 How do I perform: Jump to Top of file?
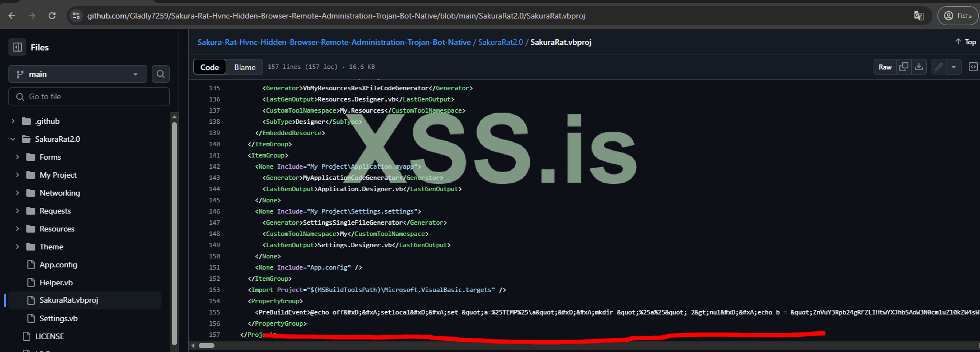tap(965, 42)
